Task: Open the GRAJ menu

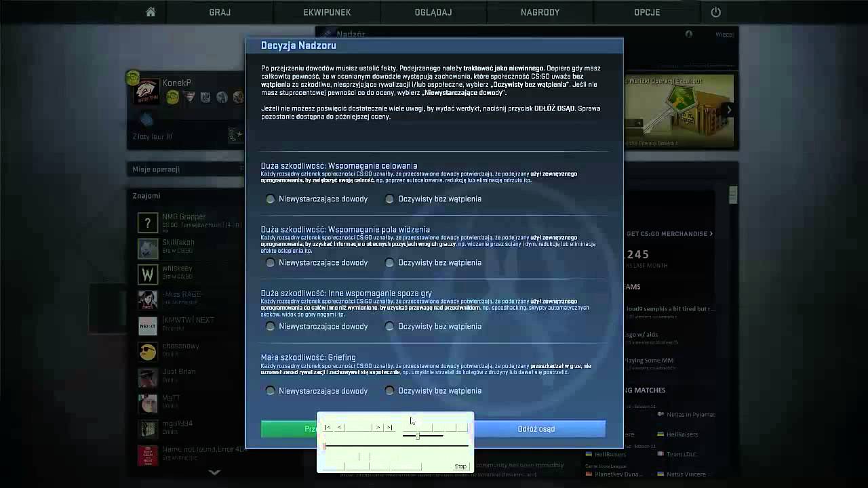Action: (220, 12)
